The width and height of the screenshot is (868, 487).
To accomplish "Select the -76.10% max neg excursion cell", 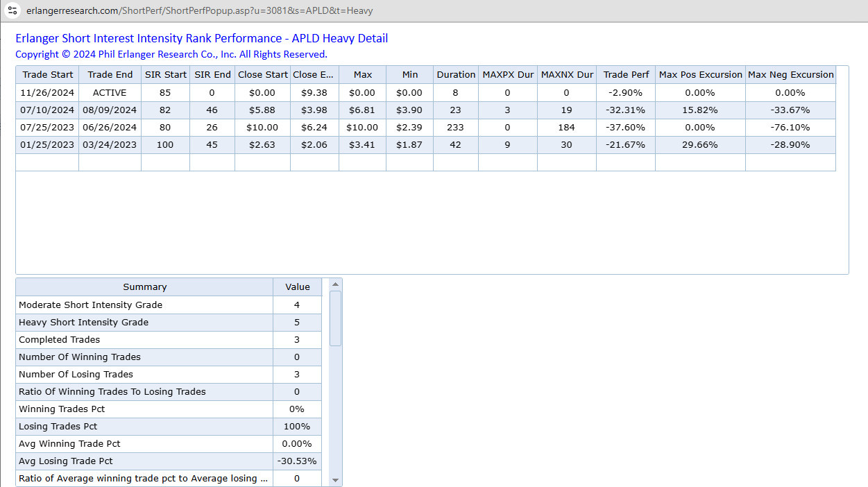I will [x=791, y=128].
